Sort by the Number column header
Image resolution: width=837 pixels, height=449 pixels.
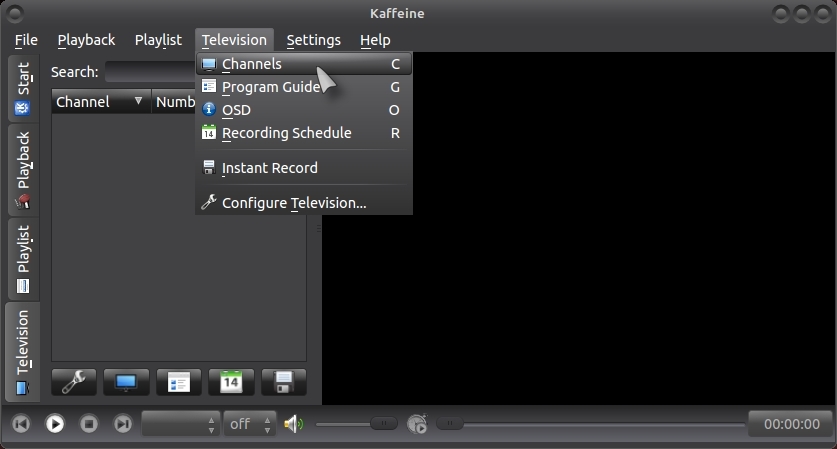pyautogui.click(x=175, y=101)
